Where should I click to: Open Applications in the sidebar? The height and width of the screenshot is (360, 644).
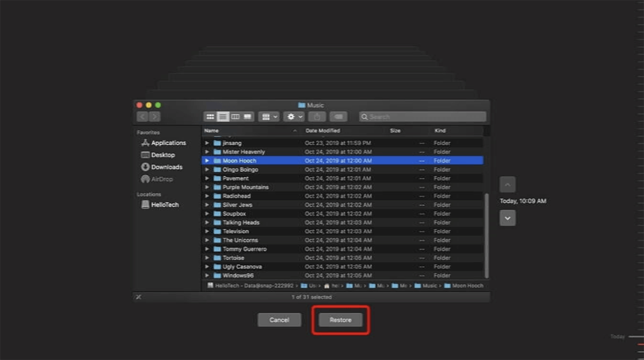pos(164,143)
